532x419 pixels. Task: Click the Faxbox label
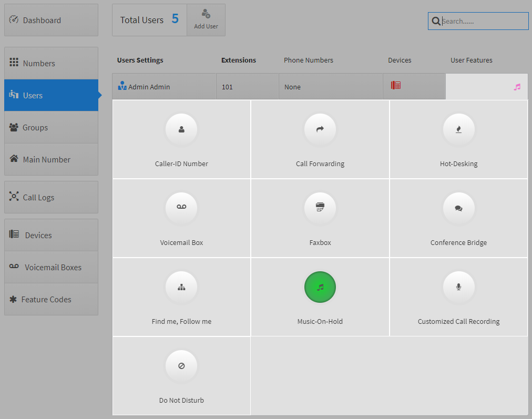(320, 242)
